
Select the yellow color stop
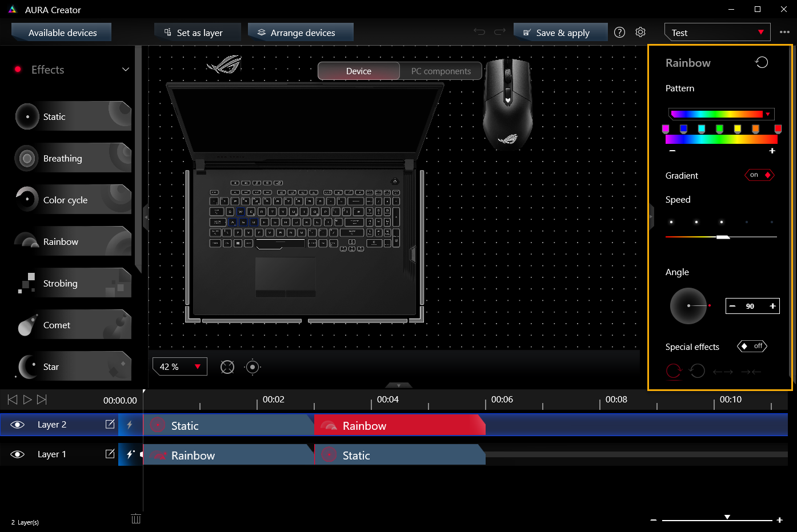738,129
